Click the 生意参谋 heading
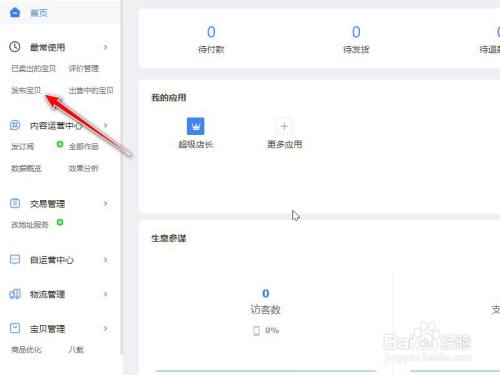Image resolution: width=500 pixels, height=375 pixels. coord(169,238)
